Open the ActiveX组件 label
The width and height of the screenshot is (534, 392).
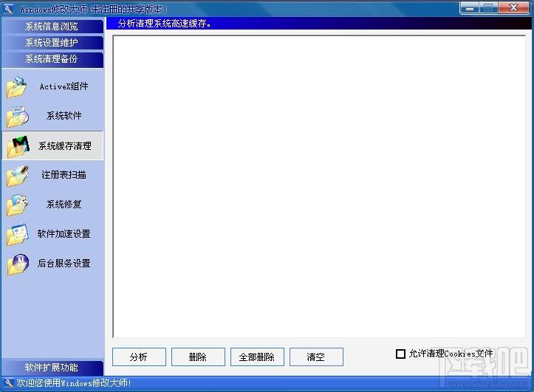(64, 86)
